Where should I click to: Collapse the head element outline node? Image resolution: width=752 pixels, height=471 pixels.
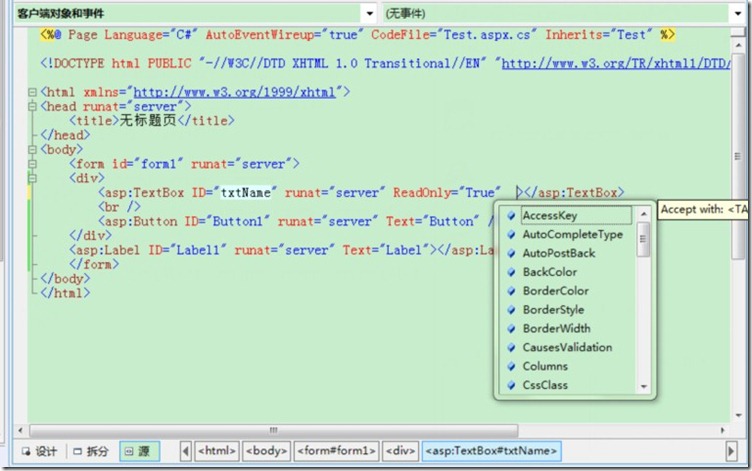(x=32, y=106)
